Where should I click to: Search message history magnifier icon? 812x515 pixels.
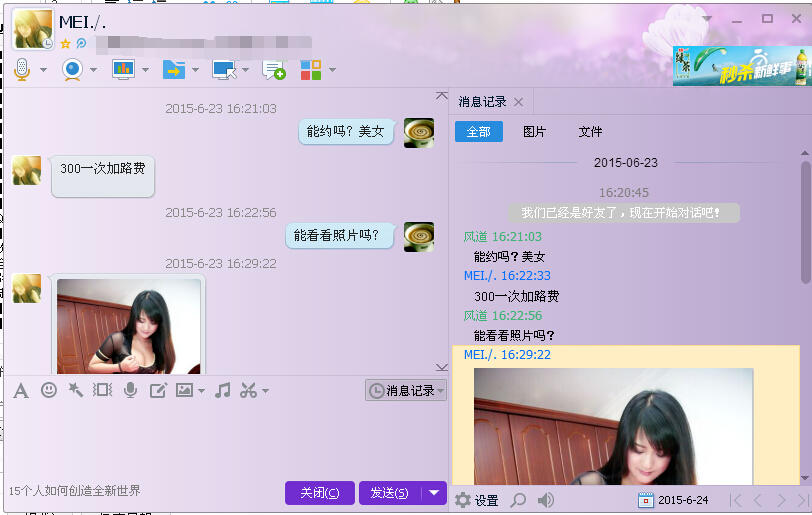[x=518, y=500]
